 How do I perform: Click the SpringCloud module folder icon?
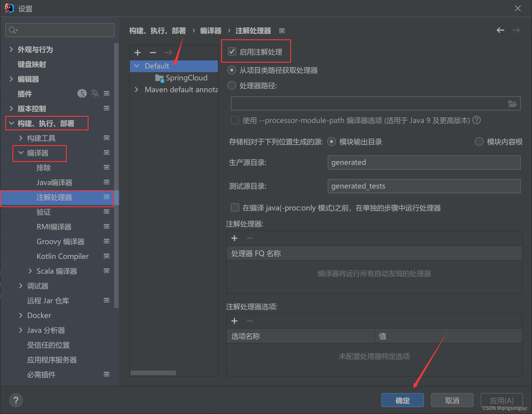(x=159, y=78)
